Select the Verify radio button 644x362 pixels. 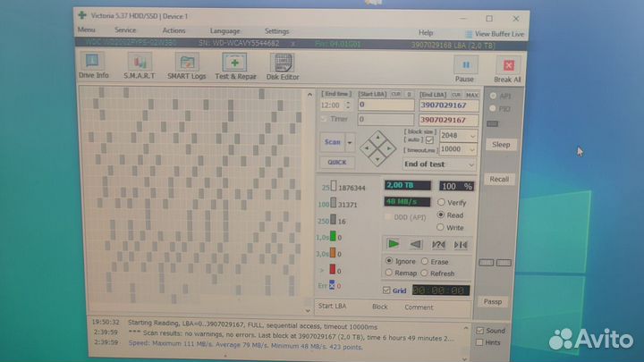tap(441, 202)
